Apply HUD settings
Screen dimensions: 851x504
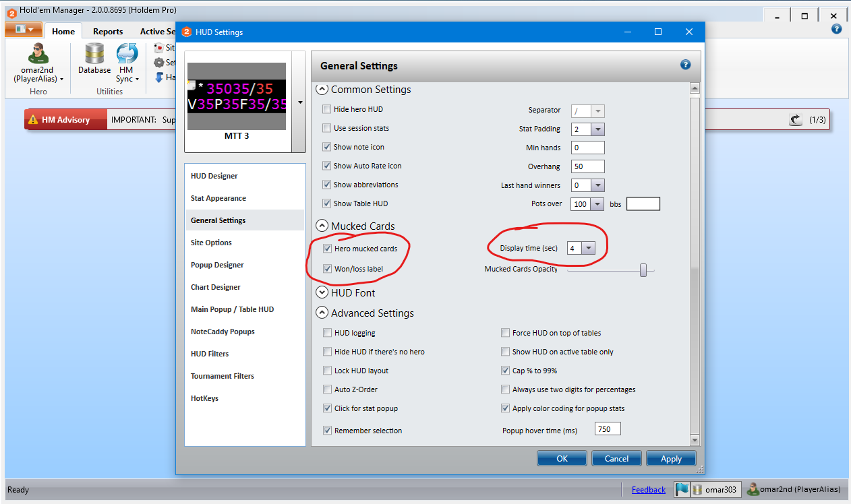pyautogui.click(x=671, y=458)
